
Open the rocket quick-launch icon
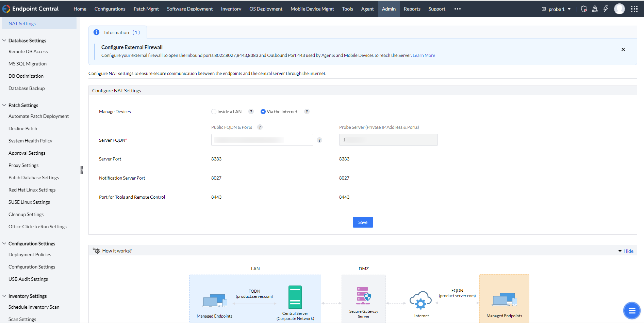tap(595, 9)
